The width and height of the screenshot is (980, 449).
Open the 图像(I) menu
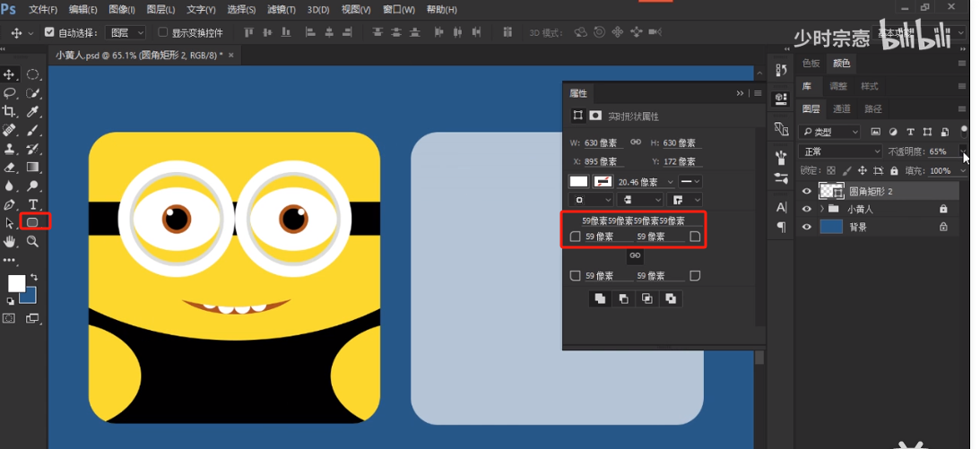tap(122, 9)
